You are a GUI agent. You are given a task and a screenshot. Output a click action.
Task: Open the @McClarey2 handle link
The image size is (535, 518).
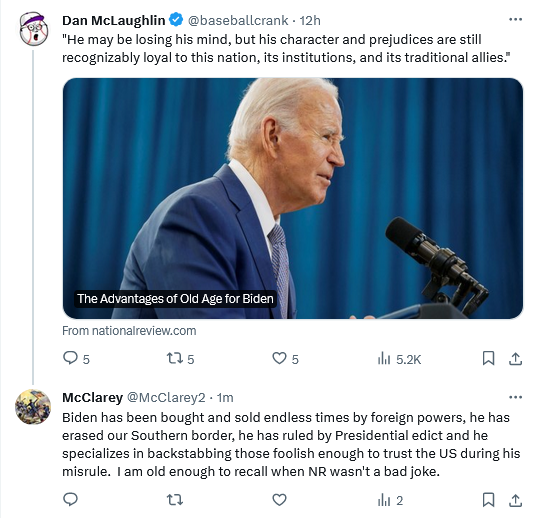click(x=166, y=398)
